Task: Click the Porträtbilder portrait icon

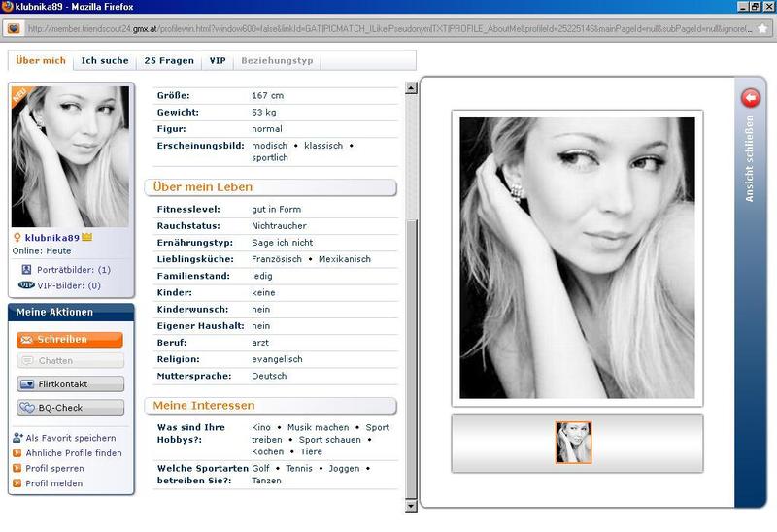Action: click(x=27, y=269)
